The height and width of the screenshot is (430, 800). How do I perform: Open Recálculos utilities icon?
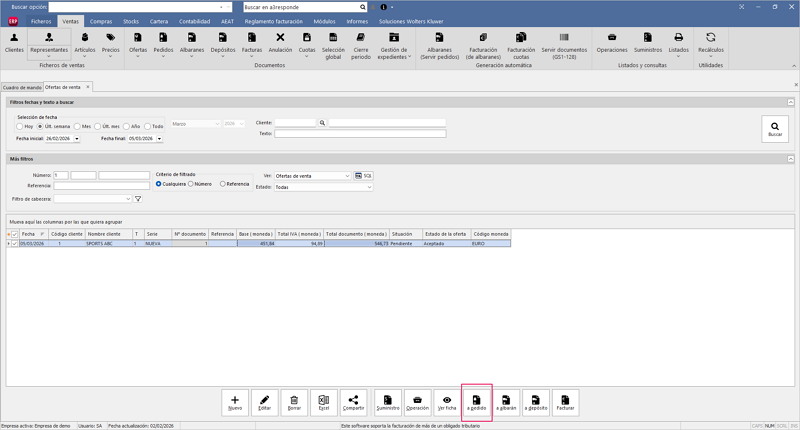pyautogui.click(x=711, y=43)
